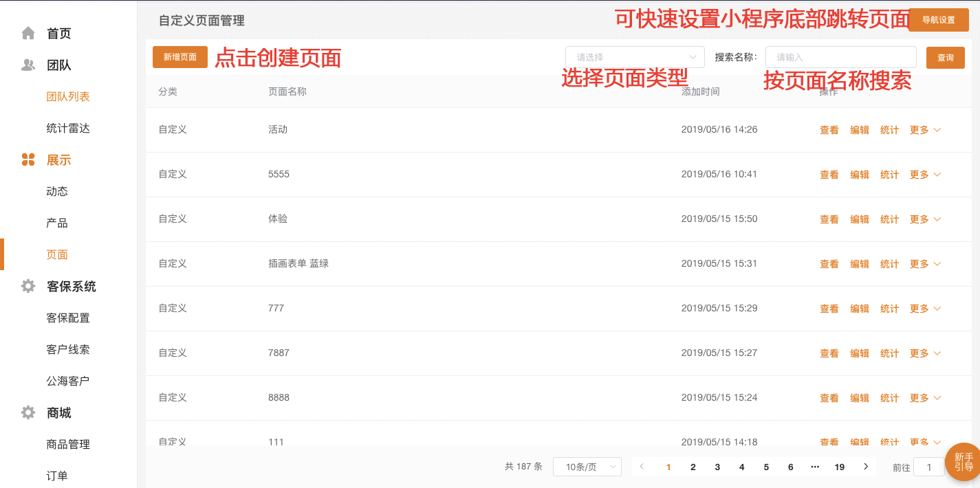Expand 更多 menu for the 体验 row

[925, 219]
